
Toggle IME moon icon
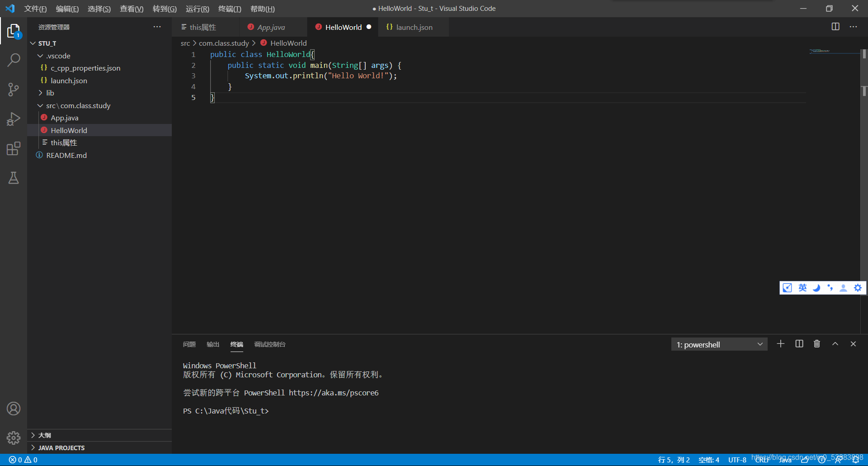816,288
